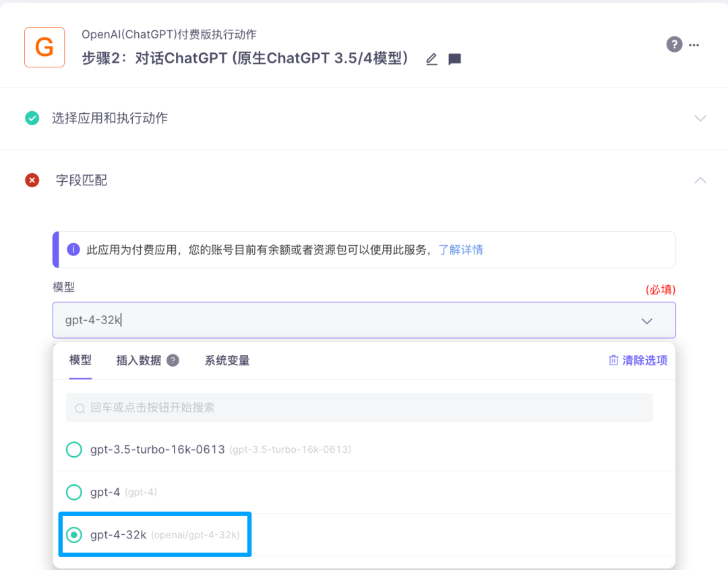The height and width of the screenshot is (570, 728).
Task: Edit the step title with pencil icon
Action: [x=432, y=59]
